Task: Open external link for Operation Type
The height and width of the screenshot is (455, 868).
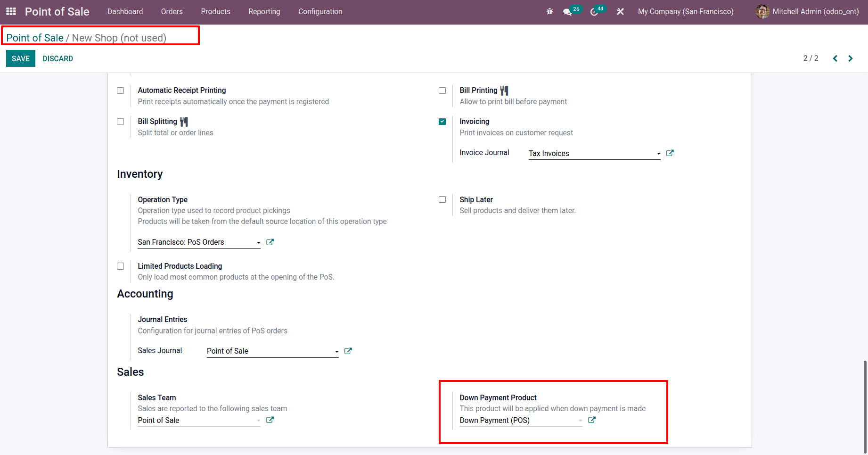Action: click(270, 242)
